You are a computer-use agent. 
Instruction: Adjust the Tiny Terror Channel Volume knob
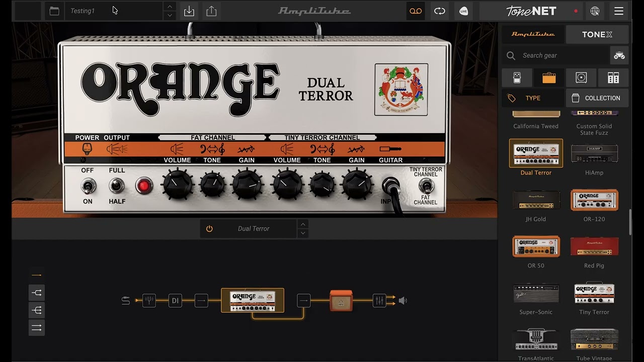(287, 185)
